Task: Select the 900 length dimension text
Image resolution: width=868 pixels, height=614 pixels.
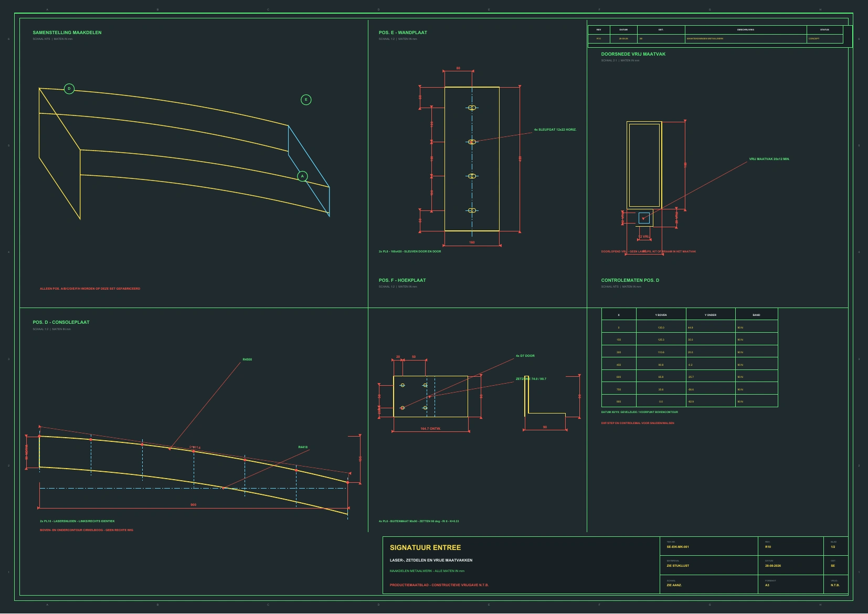Action: 194,505
